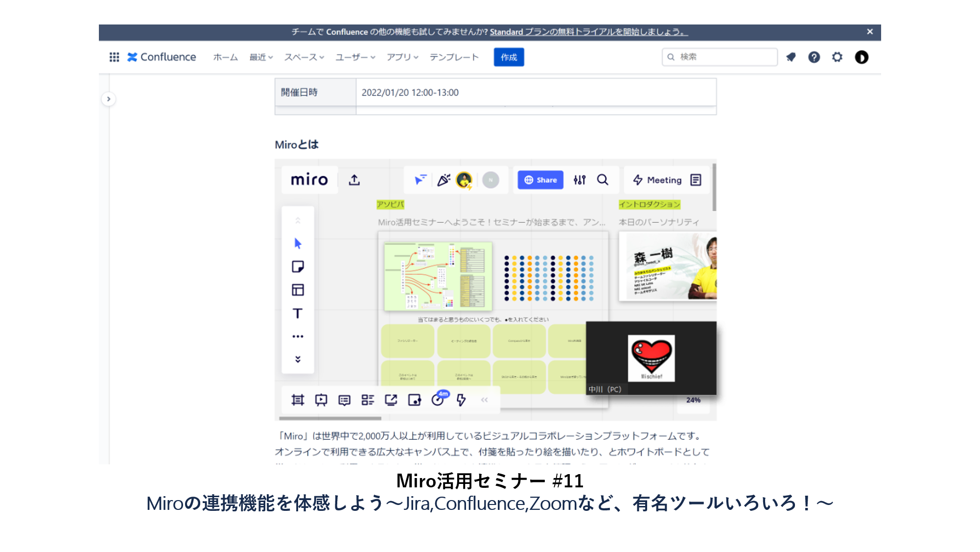Go to ホーム in the navigation
This screenshot has width=980, height=552.
(x=225, y=57)
